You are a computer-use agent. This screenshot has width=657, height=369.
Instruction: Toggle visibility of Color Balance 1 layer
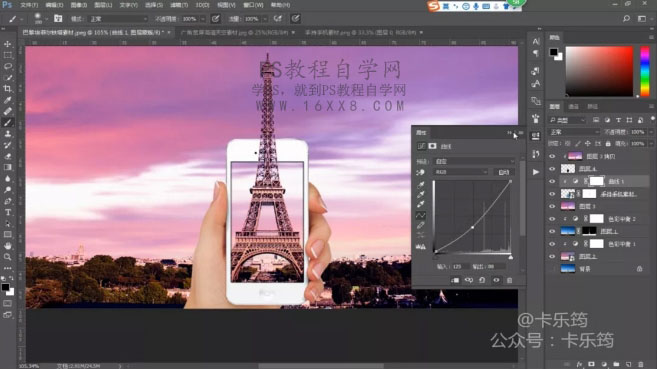coord(552,244)
